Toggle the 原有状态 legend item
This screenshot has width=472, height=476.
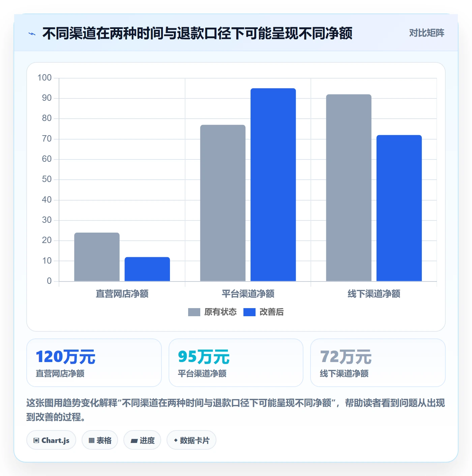pos(212,312)
